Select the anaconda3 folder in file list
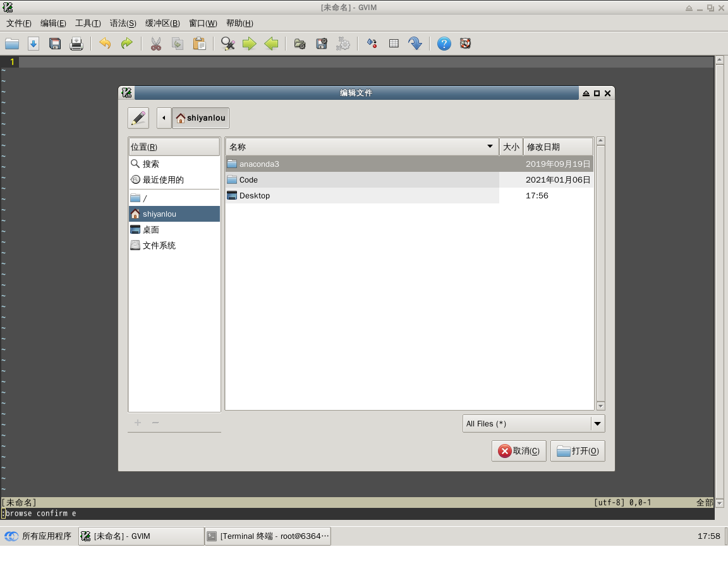The image size is (728, 566). point(259,164)
